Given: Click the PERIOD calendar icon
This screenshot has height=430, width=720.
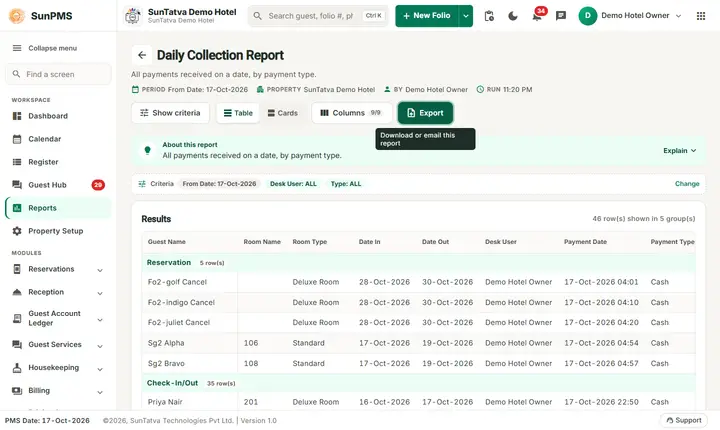Looking at the screenshot, I should (135, 90).
